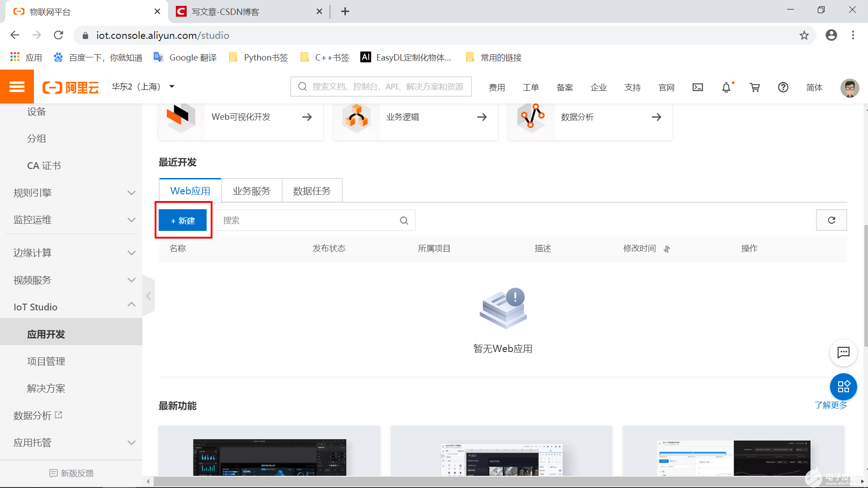
Task: Click the user avatar in console header
Action: point(849,87)
